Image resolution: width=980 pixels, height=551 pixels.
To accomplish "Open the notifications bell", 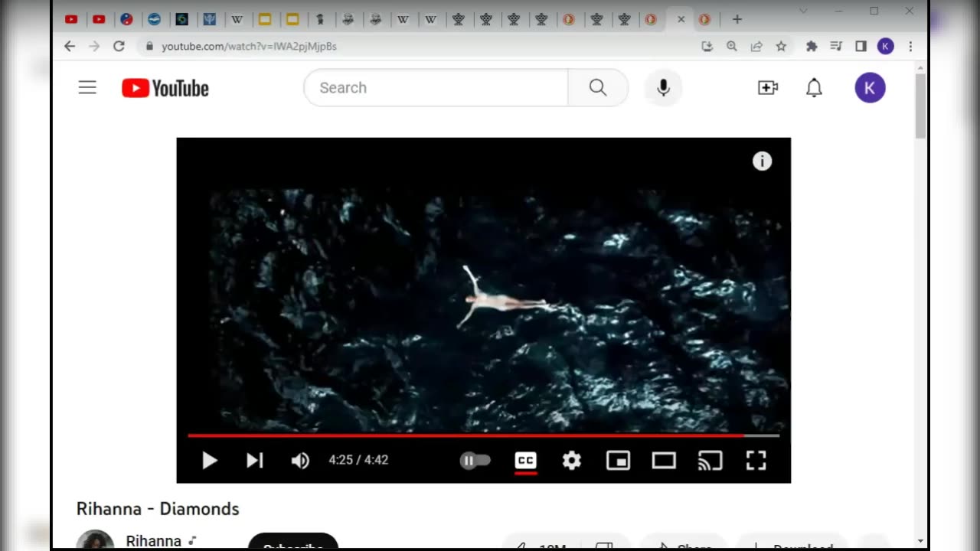I will [814, 87].
